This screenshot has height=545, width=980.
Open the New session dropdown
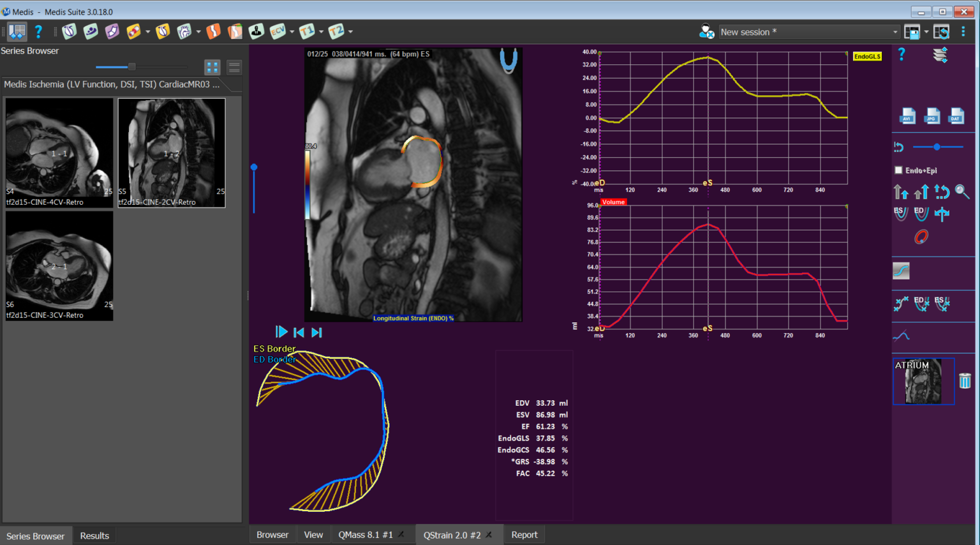tap(895, 32)
